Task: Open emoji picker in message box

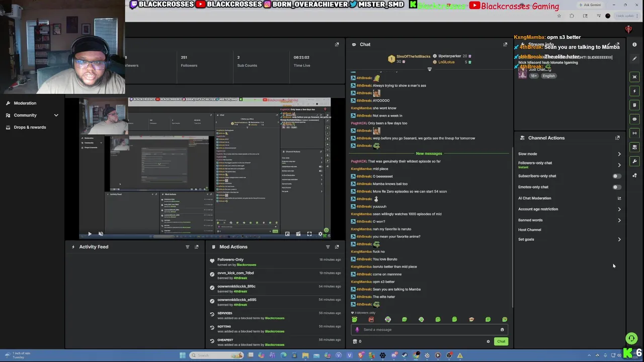Action: [x=502, y=330]
